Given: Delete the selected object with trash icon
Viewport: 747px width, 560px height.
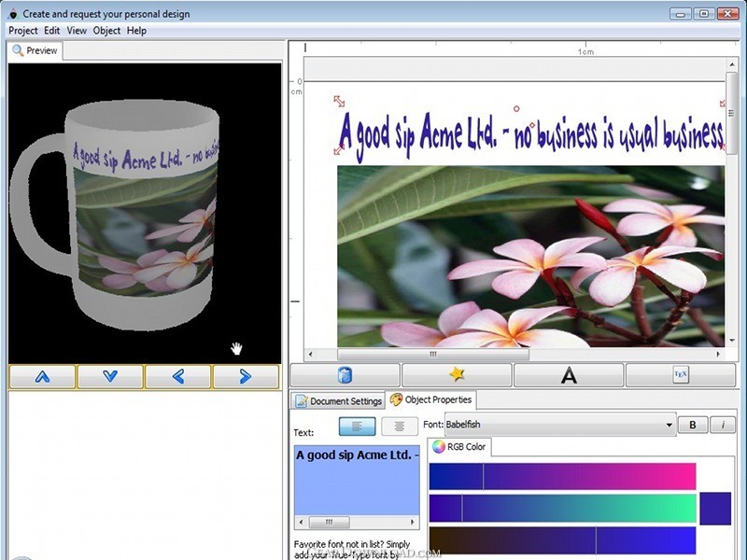Looking at the screenshot, I should pos(345,375).
